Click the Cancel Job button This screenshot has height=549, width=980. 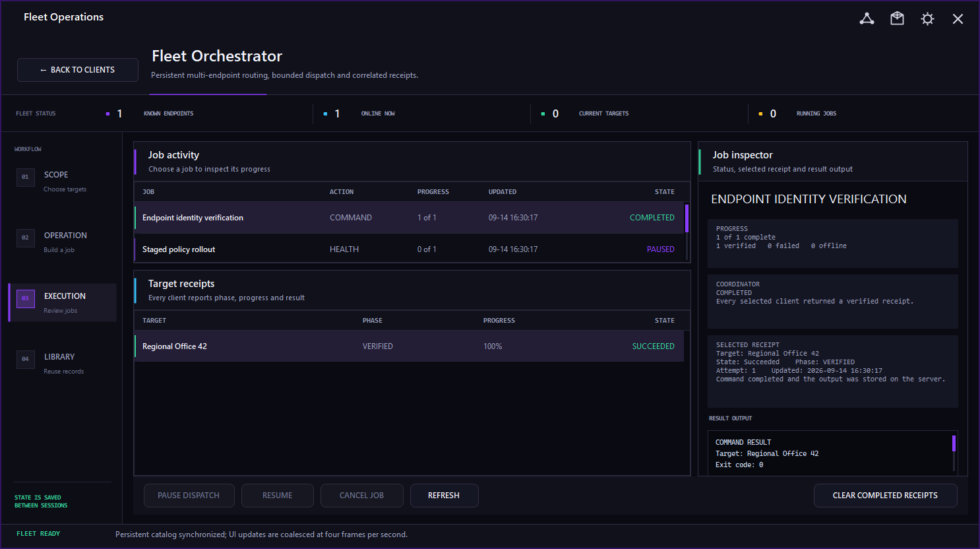[361, 496]
